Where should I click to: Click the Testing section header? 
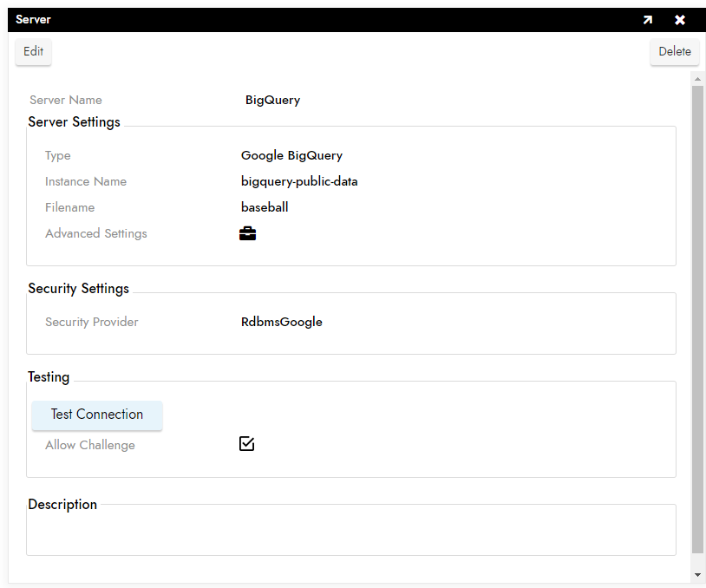(x=49, y=377)
